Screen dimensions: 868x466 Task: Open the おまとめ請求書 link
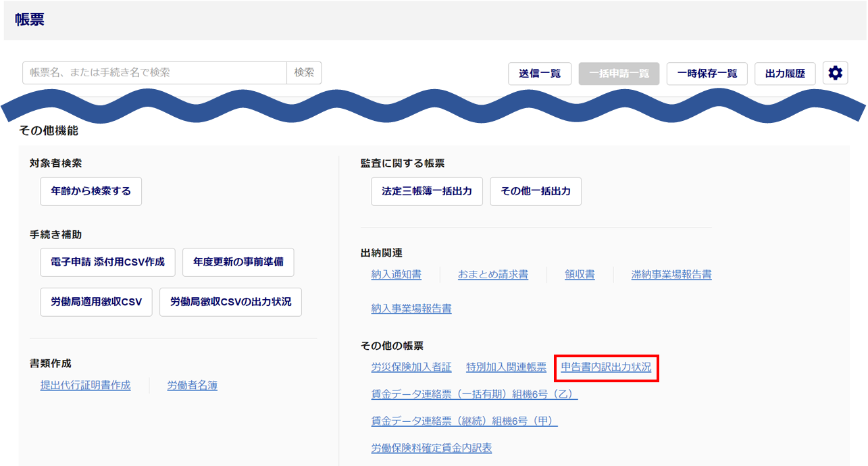coord(493,274)
